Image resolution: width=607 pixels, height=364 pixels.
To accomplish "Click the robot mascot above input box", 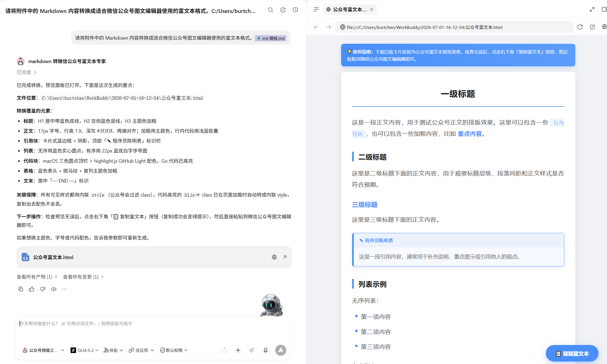I will click(271, 305).
